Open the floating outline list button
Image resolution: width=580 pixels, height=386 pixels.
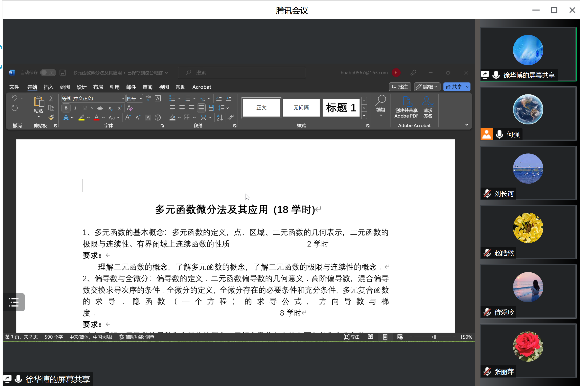coord(14,302)
